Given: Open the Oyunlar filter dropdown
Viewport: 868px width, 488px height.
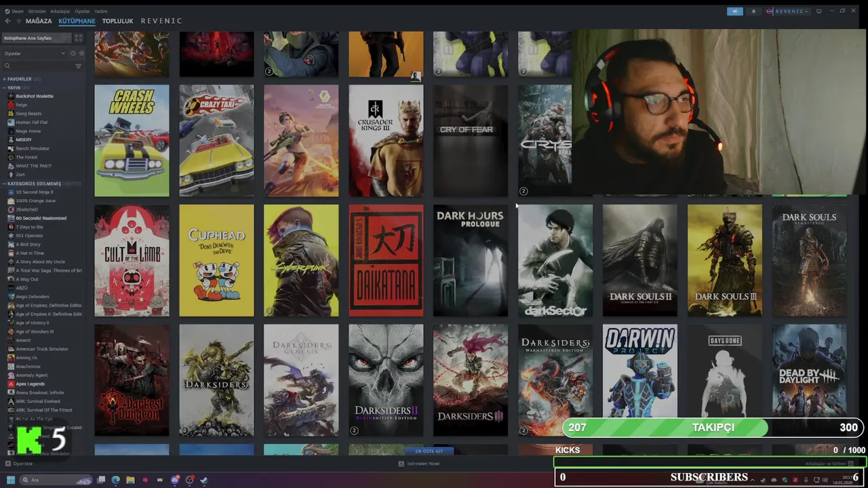Looking at the screenshot, I should tap(34, 53).
